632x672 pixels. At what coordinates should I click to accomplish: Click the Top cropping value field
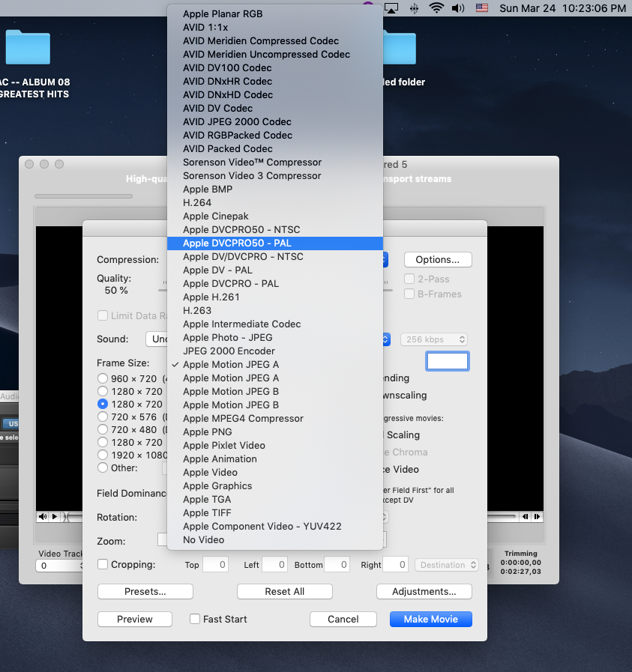[215, 564]
